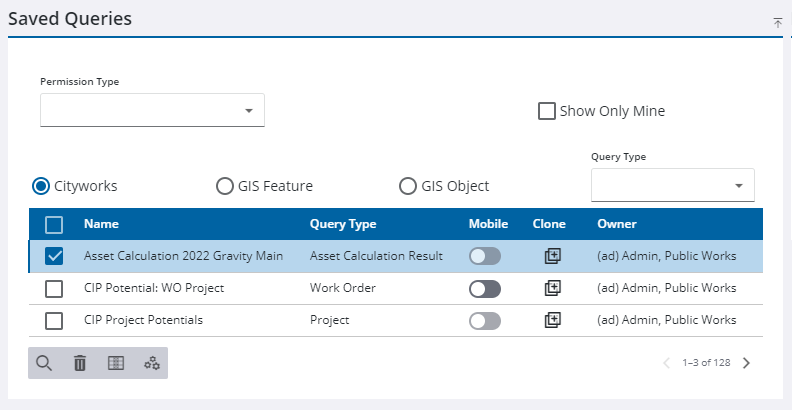Clone the CIP Potential: WO Project query
Image resolution: width=792 pixels, height=410 pixels.
pyautogui.click(x=552, y=288)
